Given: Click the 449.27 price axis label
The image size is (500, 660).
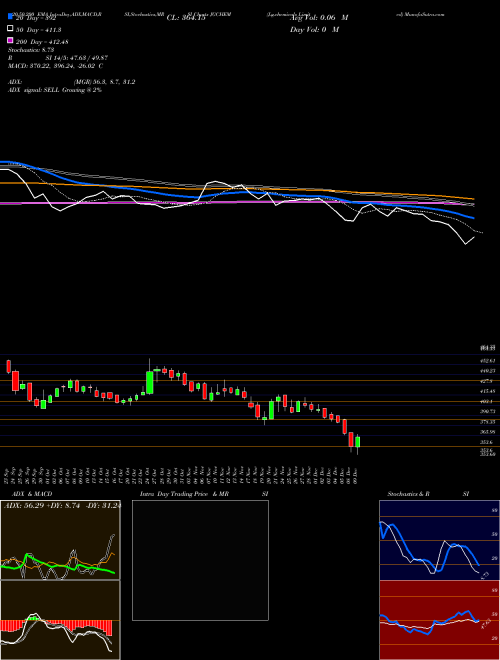Looking at the screenshot, I should pos(489,371).
